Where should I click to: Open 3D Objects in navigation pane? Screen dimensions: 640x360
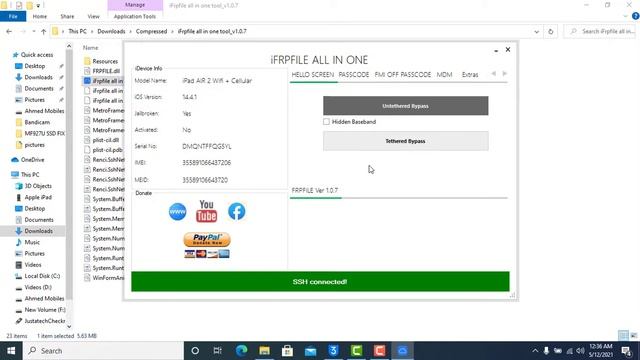[x=38, y=186]
